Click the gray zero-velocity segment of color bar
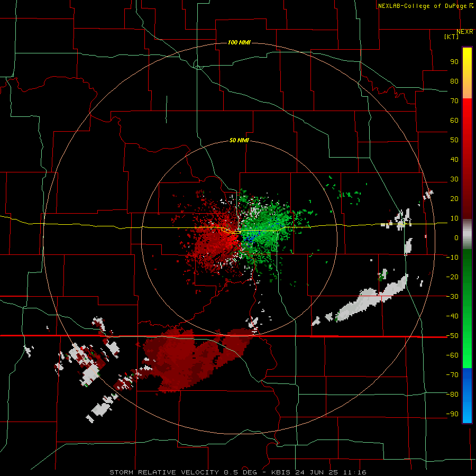The width and height of the screenshot is (476, 476). click(x=467, y=234)
